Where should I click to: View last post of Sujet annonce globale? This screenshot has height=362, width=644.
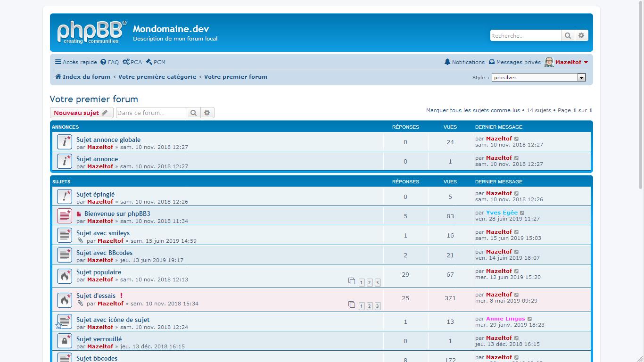(x=517, y=139)
